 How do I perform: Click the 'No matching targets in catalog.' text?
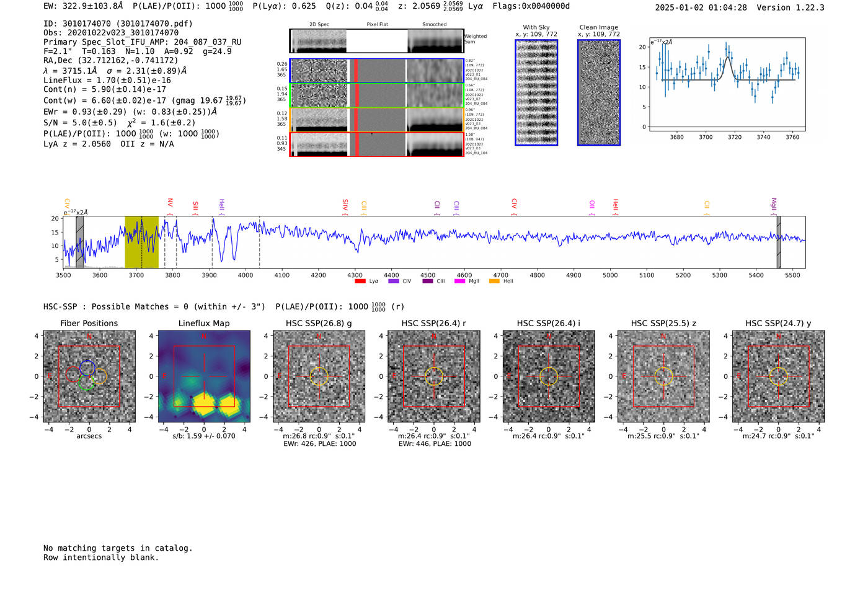pyautogui.click(x=118, y=548)
